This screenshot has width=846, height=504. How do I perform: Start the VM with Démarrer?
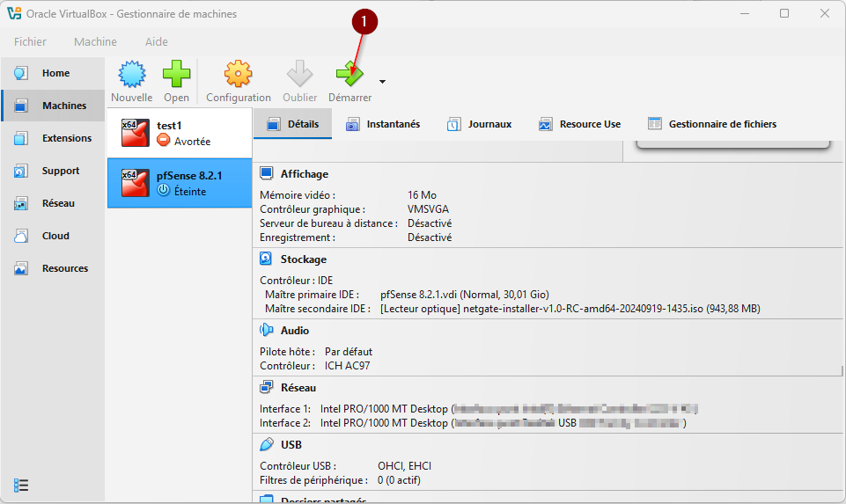tap(349, 76)
